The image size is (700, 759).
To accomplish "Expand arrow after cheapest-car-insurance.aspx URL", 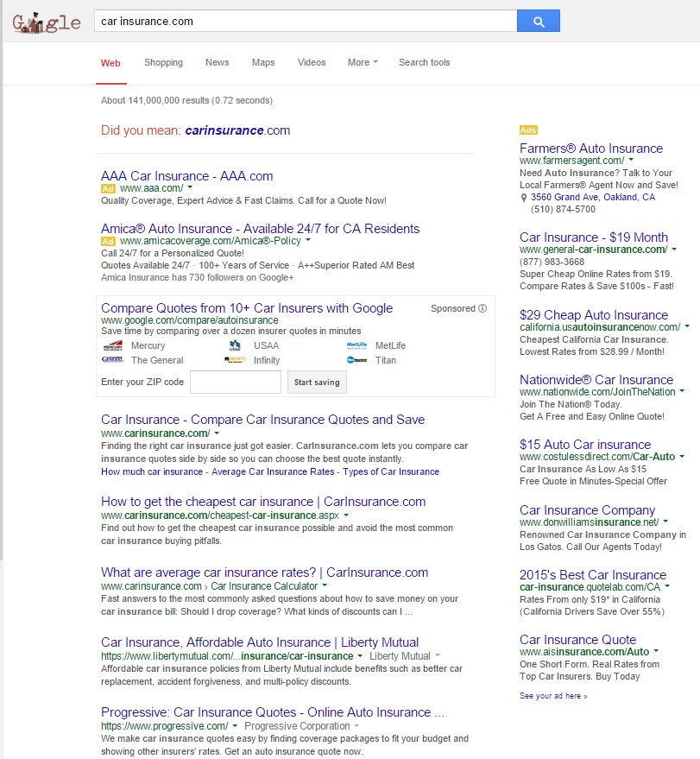I will 346,515.
